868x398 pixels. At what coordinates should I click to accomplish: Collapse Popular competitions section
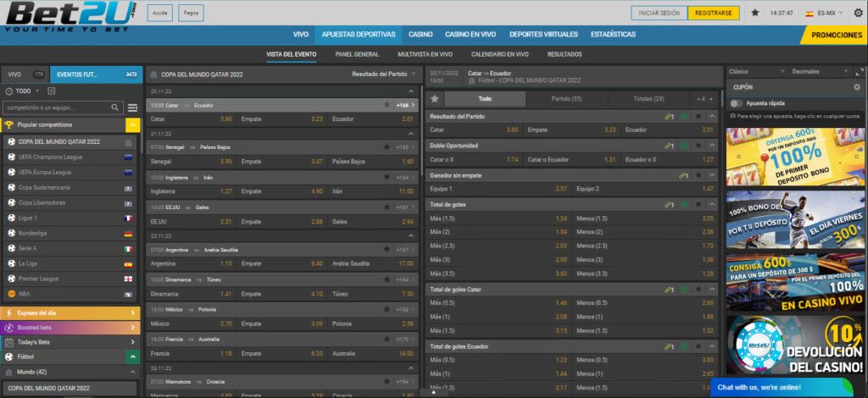point(132,125)
